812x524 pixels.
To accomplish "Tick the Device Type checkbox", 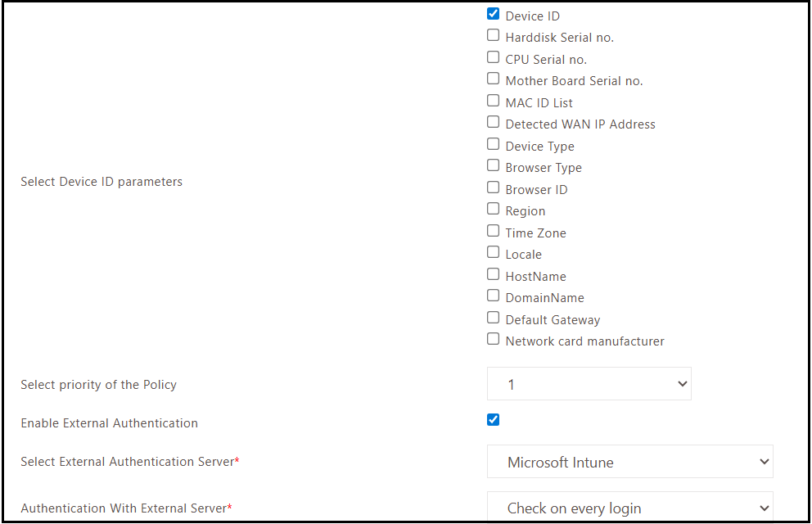I will [493, 144].
